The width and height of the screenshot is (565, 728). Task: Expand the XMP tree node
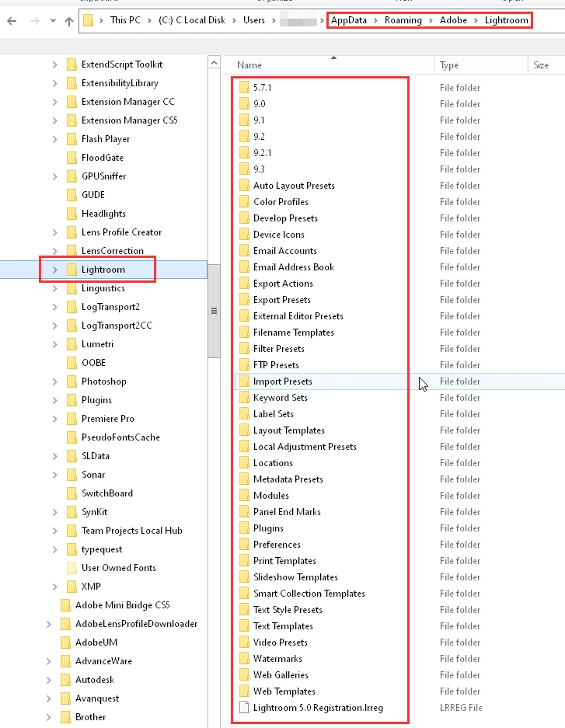tap(54, 587)
